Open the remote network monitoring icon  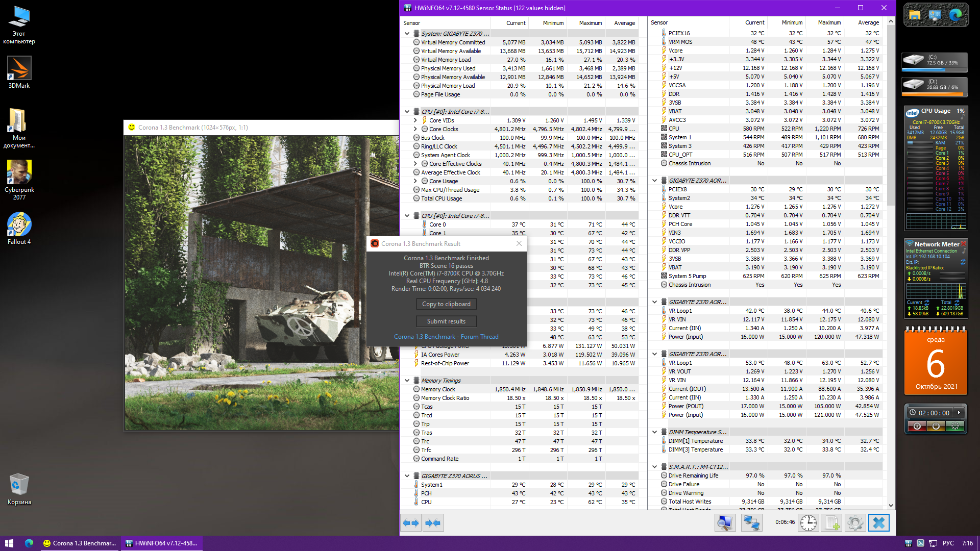751,523
